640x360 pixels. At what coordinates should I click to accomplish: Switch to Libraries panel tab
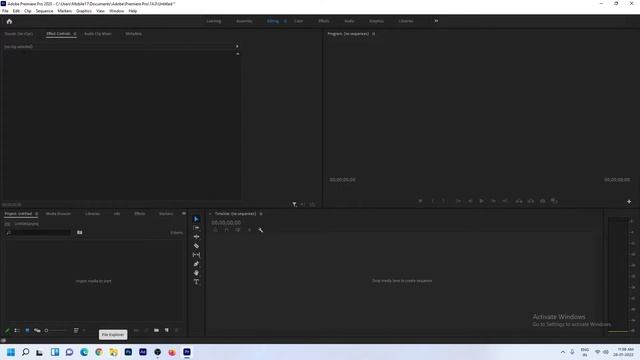92,214
